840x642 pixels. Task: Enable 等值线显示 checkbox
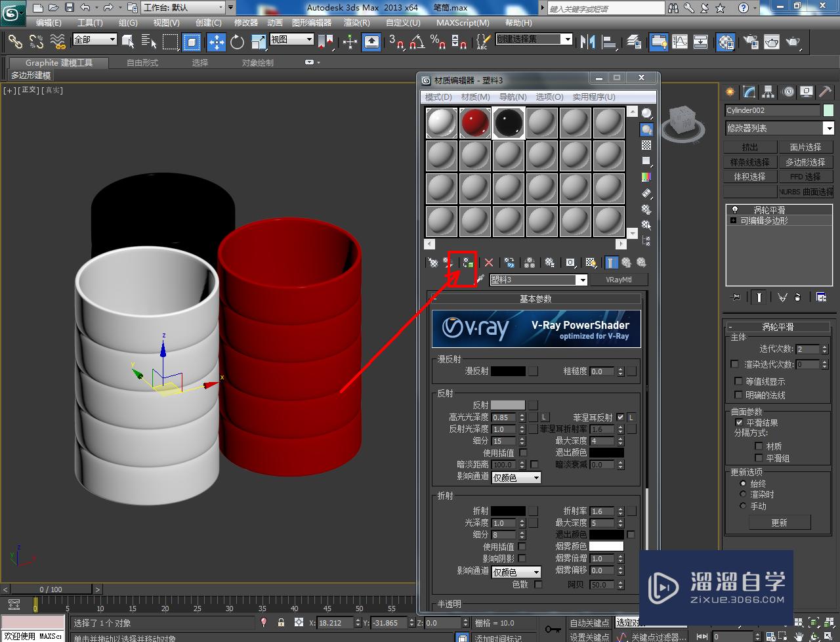(x=738, y=381)
